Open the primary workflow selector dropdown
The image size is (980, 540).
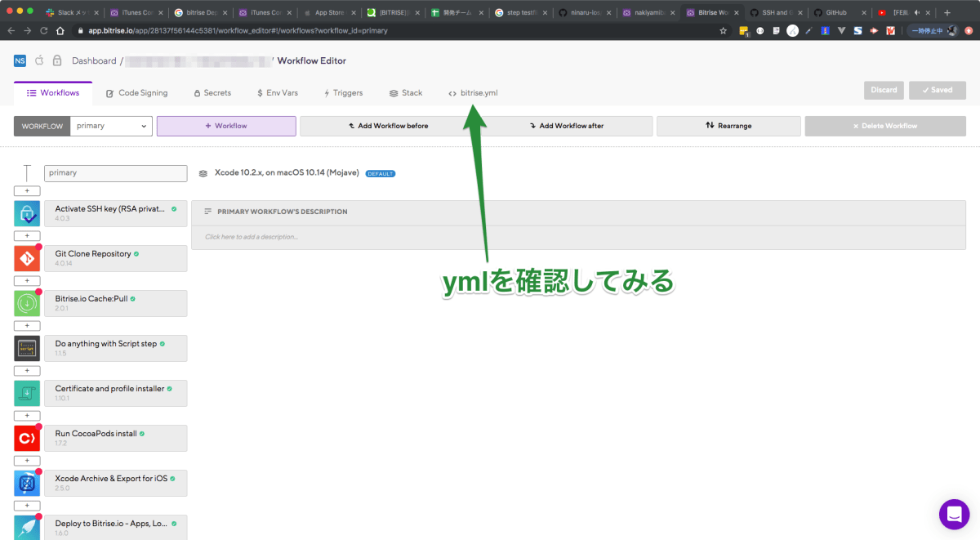(x=111, y=126)
